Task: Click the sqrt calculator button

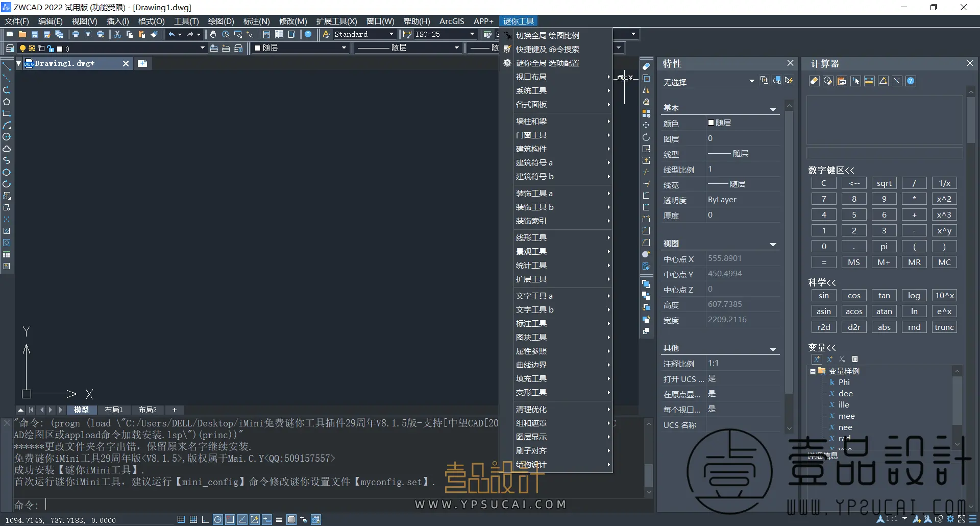Action: pyautogui.click(x=884, y=183)
